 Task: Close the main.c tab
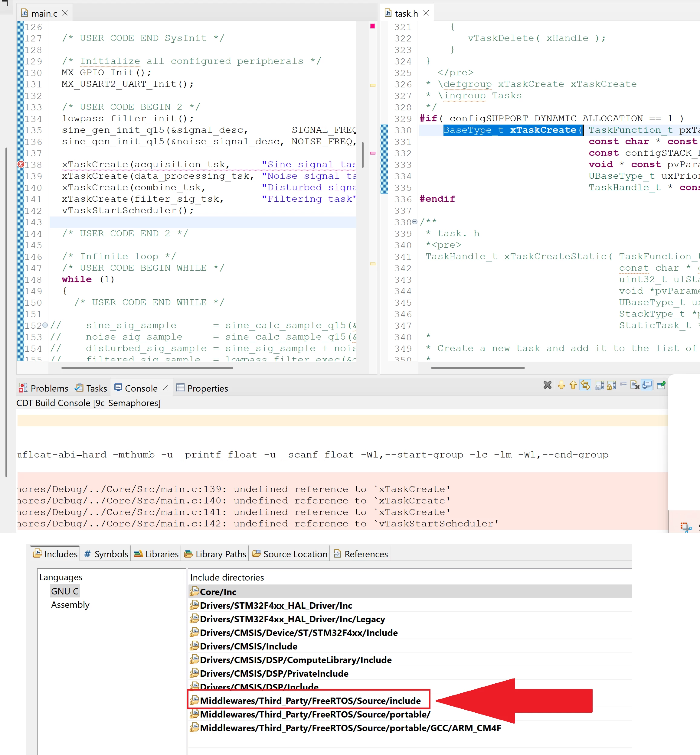point(65,13)
